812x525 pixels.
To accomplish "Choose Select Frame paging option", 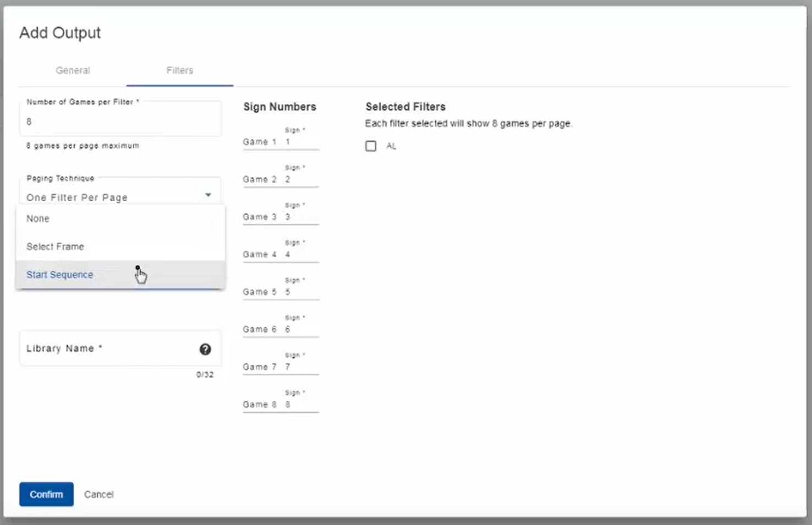I will click(55, 247).
